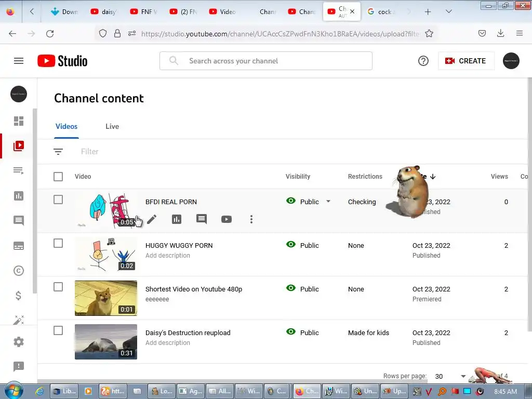The width and height of the screenshot is (532, 399).
Task: Click the Views column header
Action: coord(499,177)
